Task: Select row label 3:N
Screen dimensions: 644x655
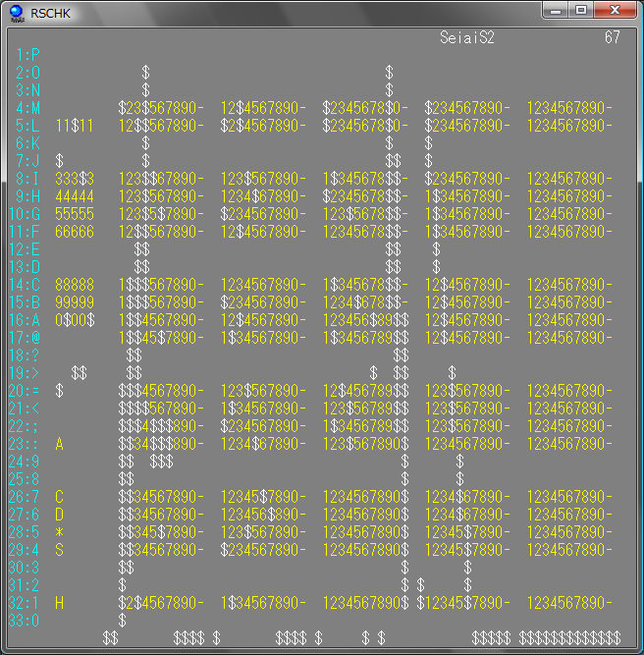Action: point(27,90)
